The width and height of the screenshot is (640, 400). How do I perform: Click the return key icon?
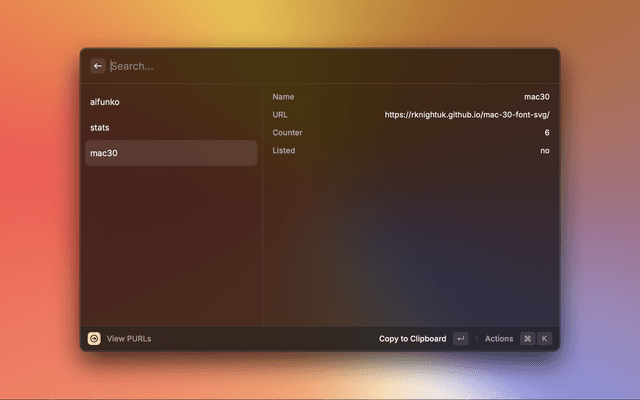(x=460, y=339)
